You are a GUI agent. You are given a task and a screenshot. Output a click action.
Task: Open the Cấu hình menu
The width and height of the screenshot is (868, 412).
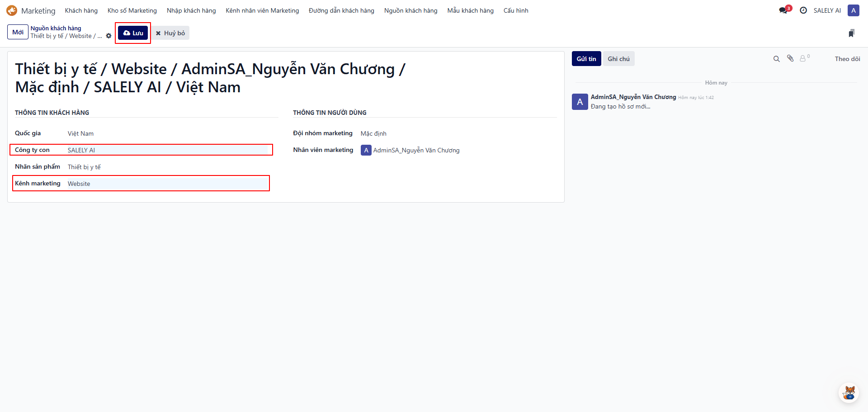coord(516,10)
